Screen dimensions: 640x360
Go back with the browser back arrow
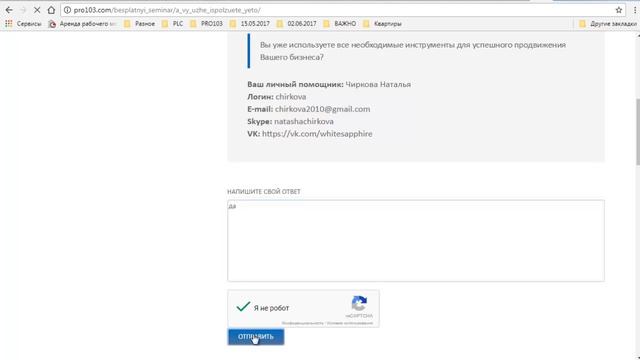9,10
